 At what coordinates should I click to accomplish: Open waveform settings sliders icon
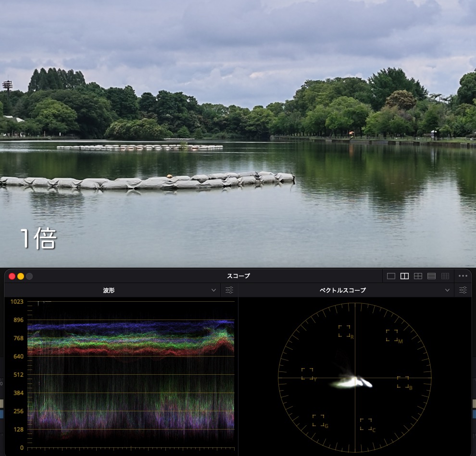click(x=229, y=290)
